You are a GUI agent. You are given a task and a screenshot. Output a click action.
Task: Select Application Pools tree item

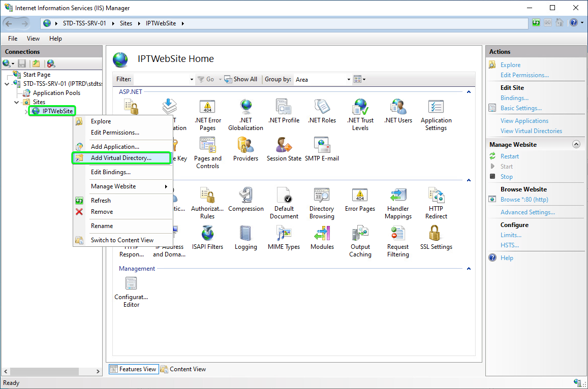[x=56, y=93]
